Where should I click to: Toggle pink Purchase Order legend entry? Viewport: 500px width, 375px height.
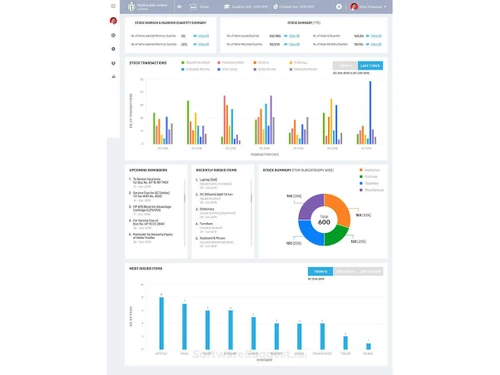point(231,63)
